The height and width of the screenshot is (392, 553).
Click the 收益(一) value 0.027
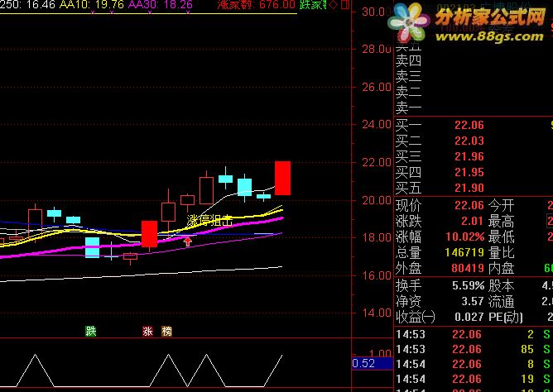pyautogui.click(x=469, y=318)
